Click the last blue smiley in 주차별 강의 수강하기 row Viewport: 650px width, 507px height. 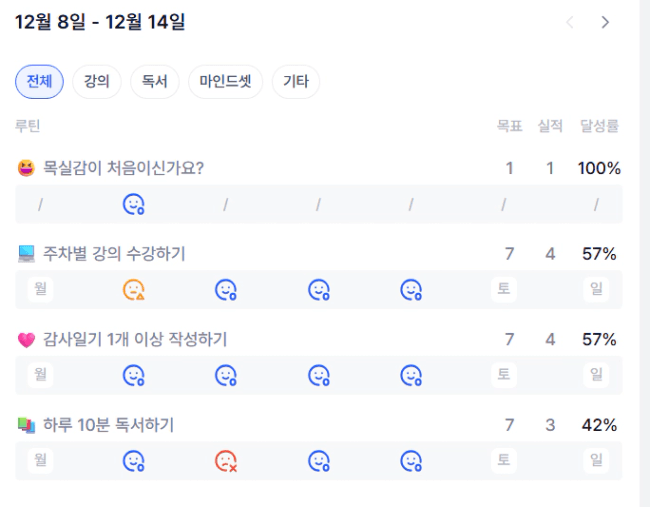411,290
